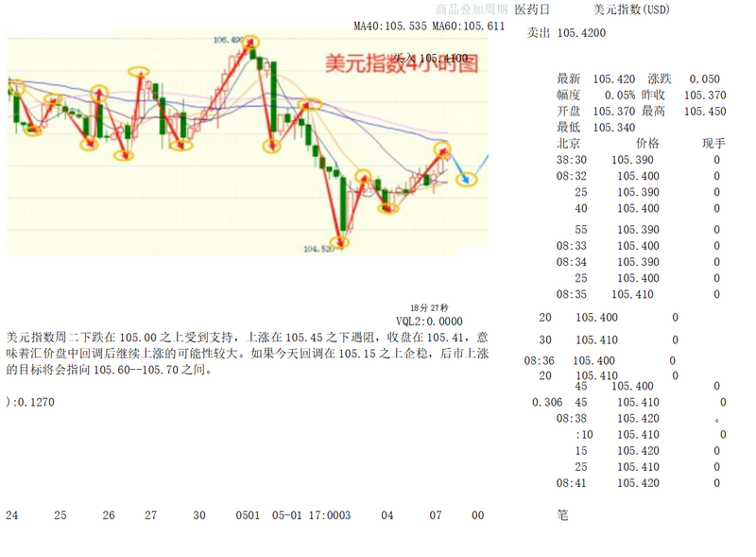The image size is (756, 557).
Task: Click the MA60:105.611 indicator value
Action: (468, 26)
